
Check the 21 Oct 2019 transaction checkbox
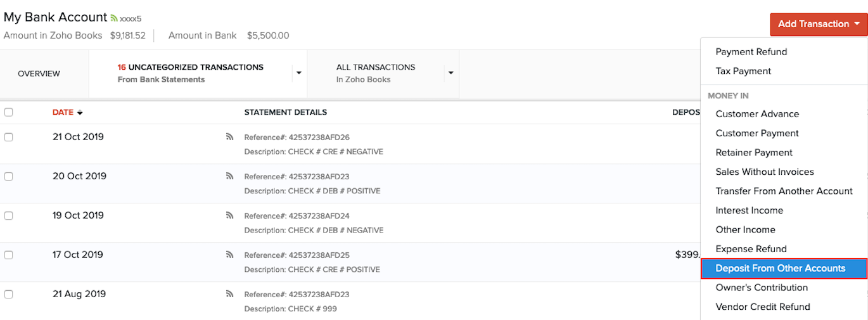[8, 137]
